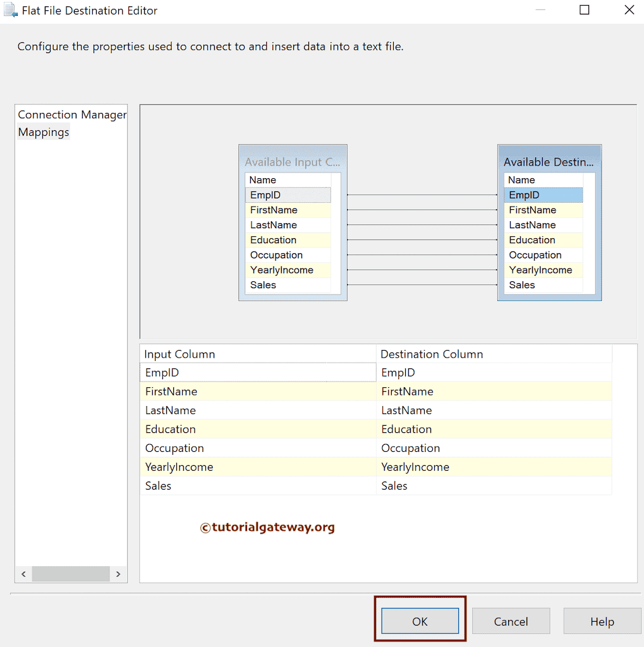Open the Connection Manager page
644x647 pixels.
[71, 115]
